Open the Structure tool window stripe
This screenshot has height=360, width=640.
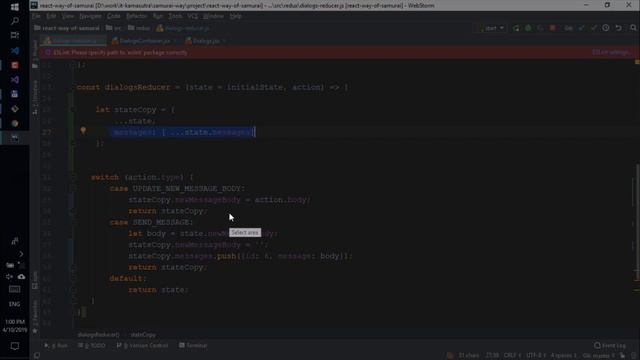point(35,97)
